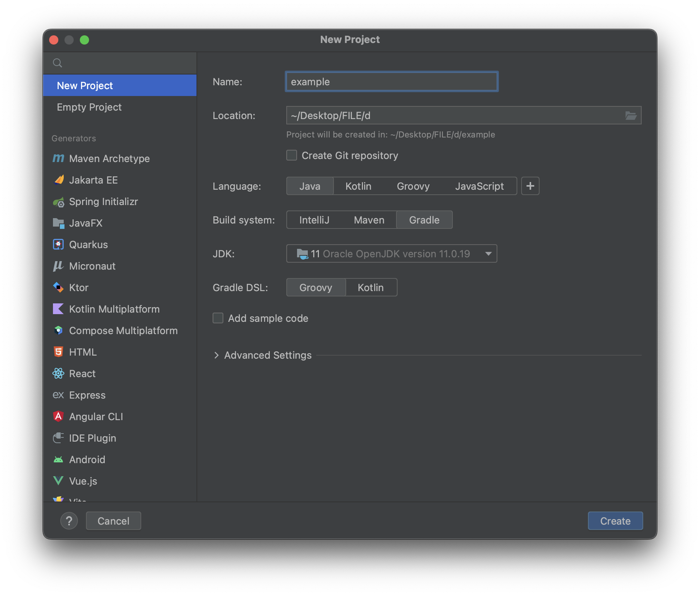Click the JavaFX generator icon
This screenshot has height=596, width=700.
(x=58, y=223)
